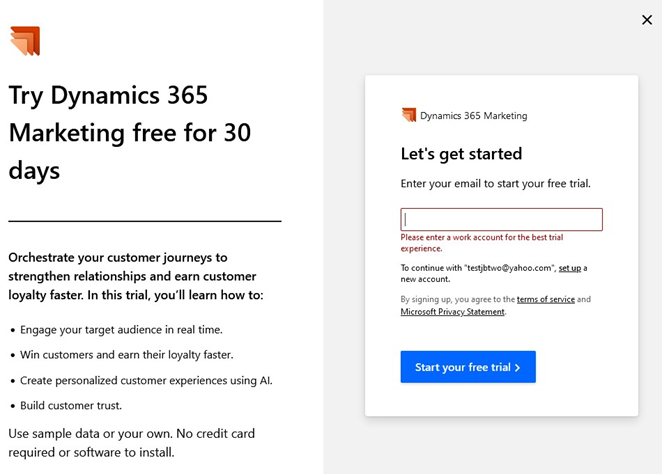Focus the email address input field
This screenshot has width=662, height=474.
pyautogui.click(x=501, y=220)
